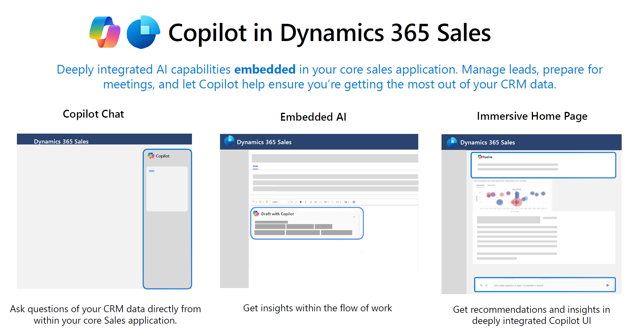Image resolution: width=644 pixels, height=336 pixels.
Task: Select the Copilot icon at the end of the email toolbar
Action: [354, 202]
